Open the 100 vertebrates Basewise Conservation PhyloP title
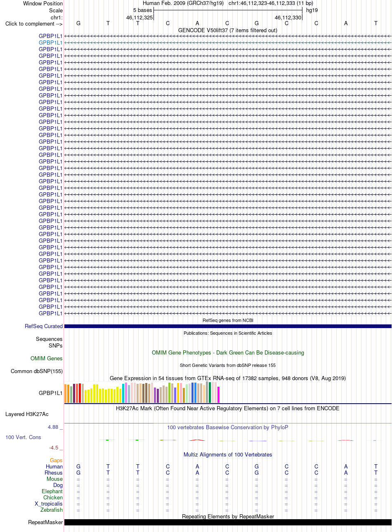392x532 pixels. pos(228,428)
